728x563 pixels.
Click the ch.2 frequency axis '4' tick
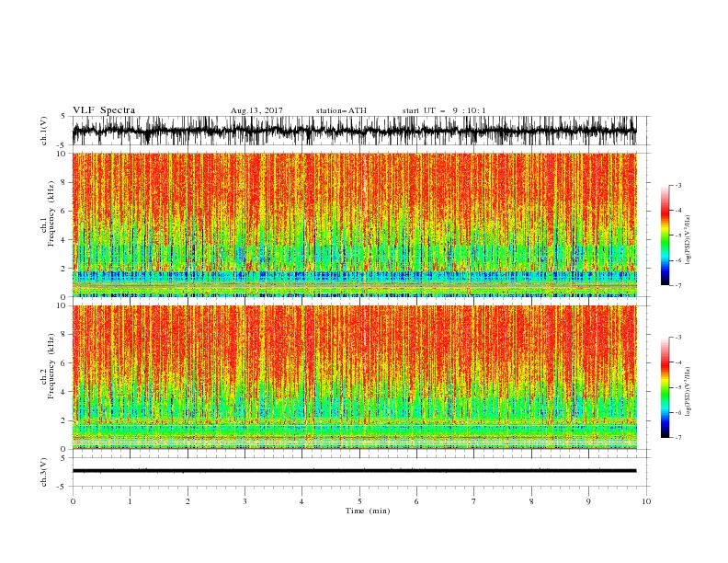(x=64, y=392)
